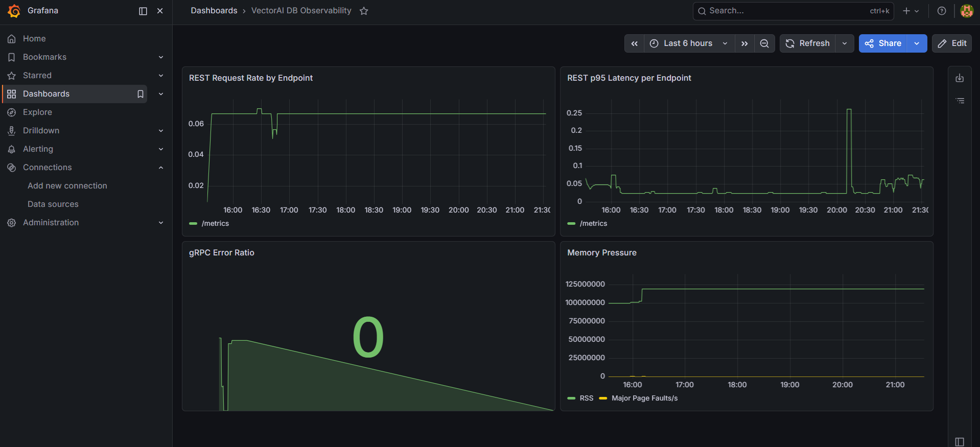Screen dimensions: 980x447
Task: Click REST p95 Latency per Endpoint title
Action: (x=629, y=78)
